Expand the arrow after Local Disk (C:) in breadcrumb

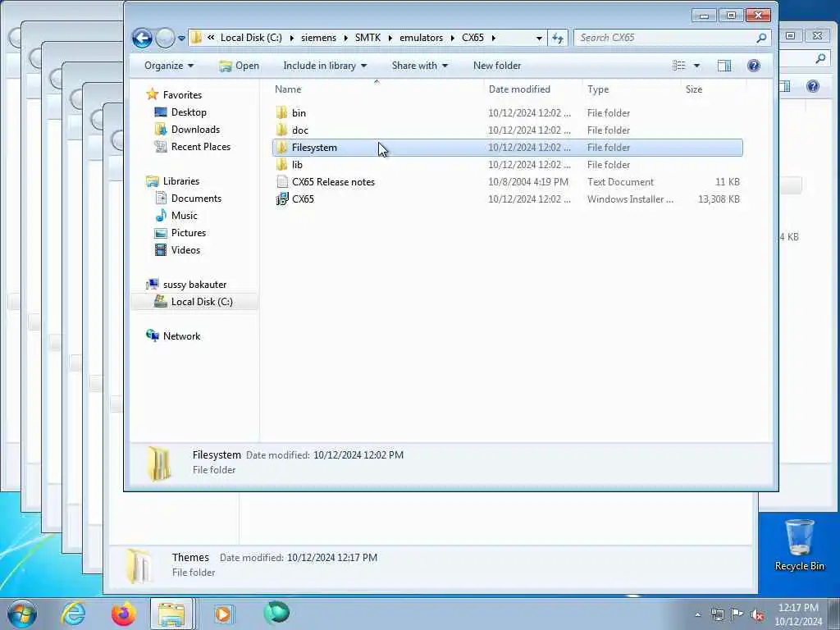tap(291, 38)
